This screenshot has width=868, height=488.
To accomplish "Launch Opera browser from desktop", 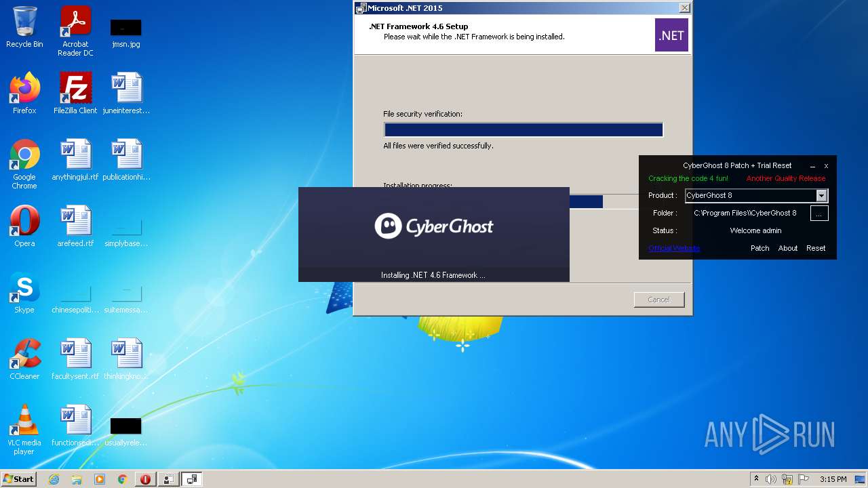I will tap(24, 226).
